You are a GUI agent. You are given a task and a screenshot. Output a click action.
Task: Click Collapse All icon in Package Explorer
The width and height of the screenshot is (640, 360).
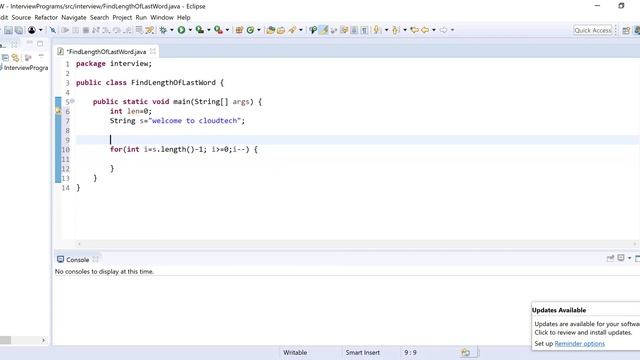5,58
